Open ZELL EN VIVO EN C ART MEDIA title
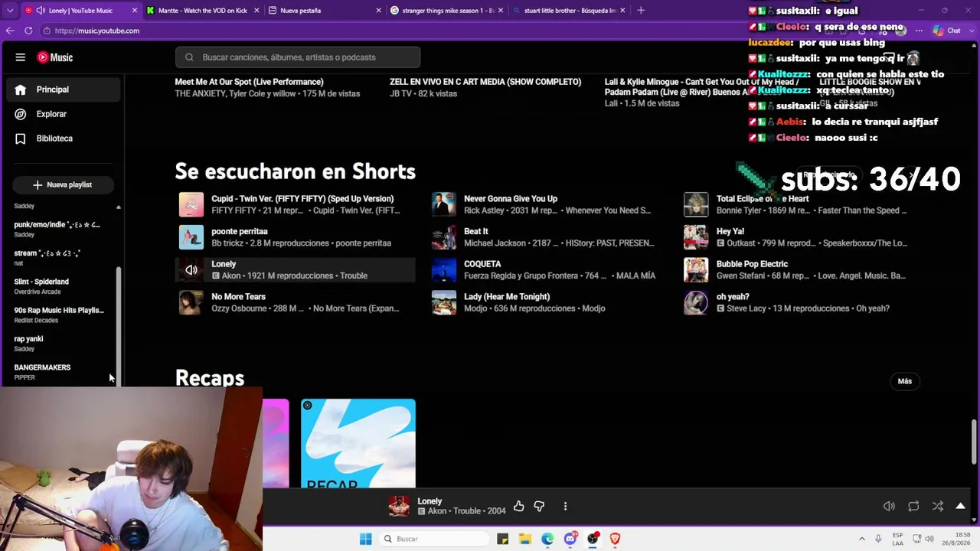Screen dimensions: 980x551 tap(485, 82)
